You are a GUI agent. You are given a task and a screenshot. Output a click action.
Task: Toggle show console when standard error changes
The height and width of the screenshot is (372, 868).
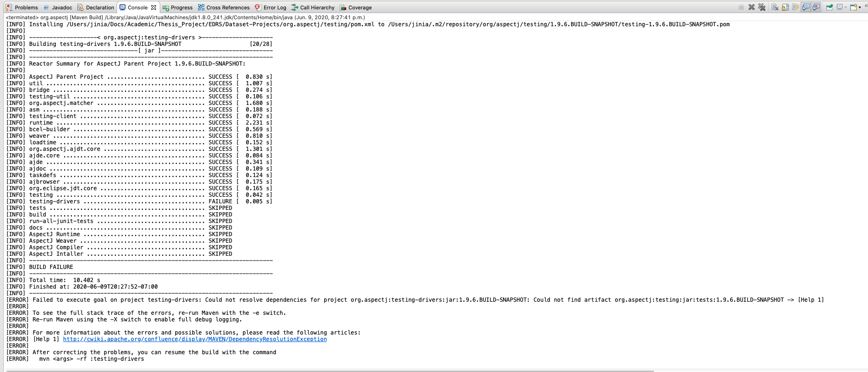(x=816, y=7)
